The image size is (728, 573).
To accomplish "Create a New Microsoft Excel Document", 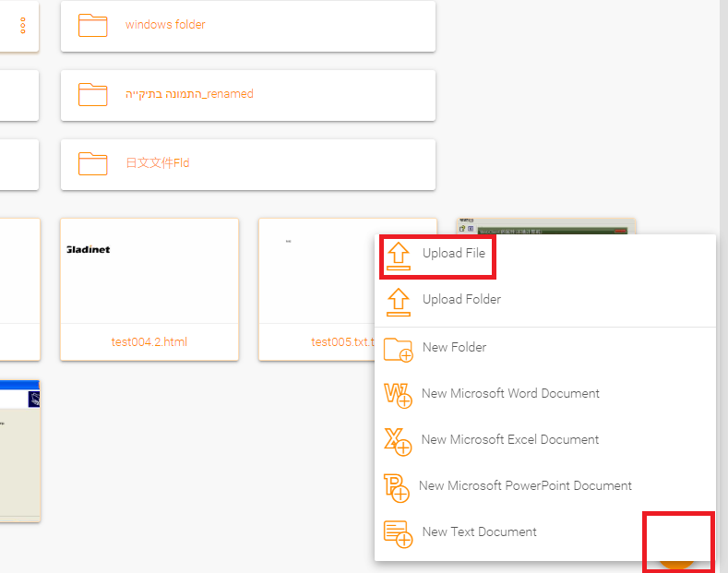I will tap(510, 440).
